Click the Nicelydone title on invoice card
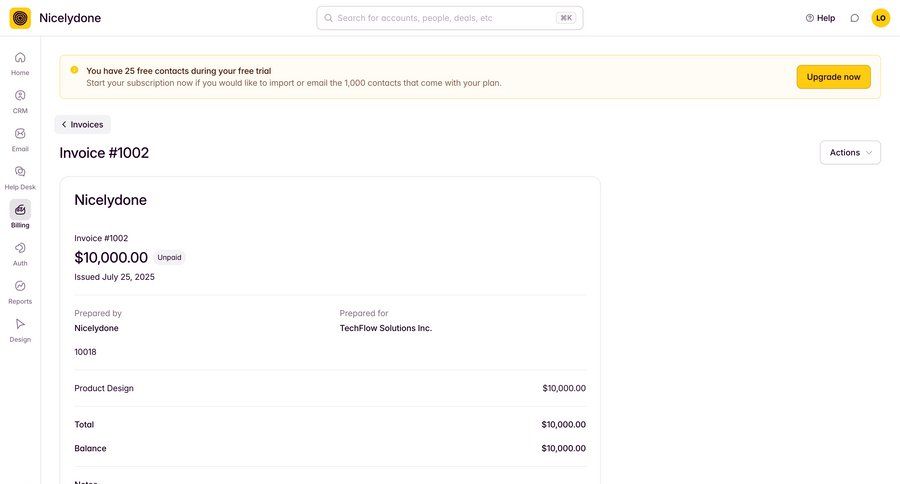 pyautogui.click(x=110, y=200)
